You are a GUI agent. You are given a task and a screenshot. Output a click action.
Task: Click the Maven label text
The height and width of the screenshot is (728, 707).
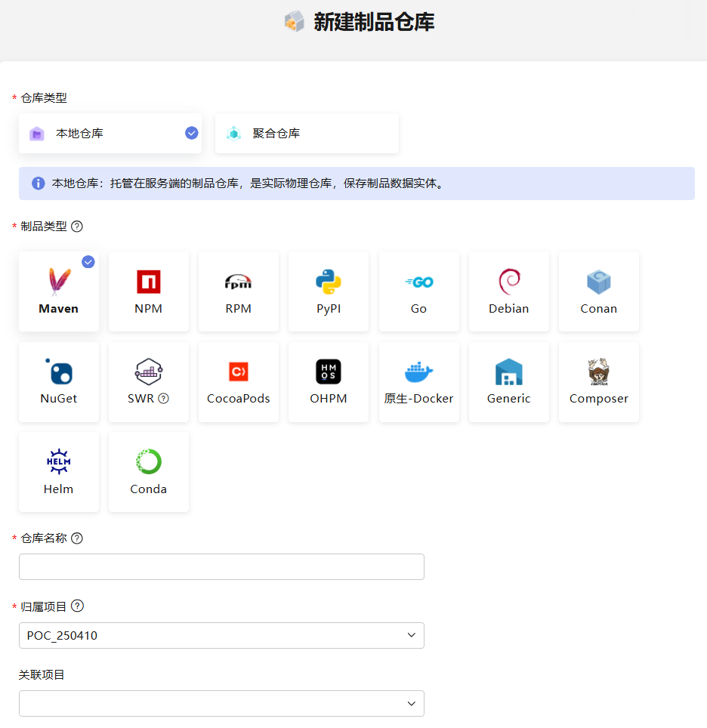58,309
